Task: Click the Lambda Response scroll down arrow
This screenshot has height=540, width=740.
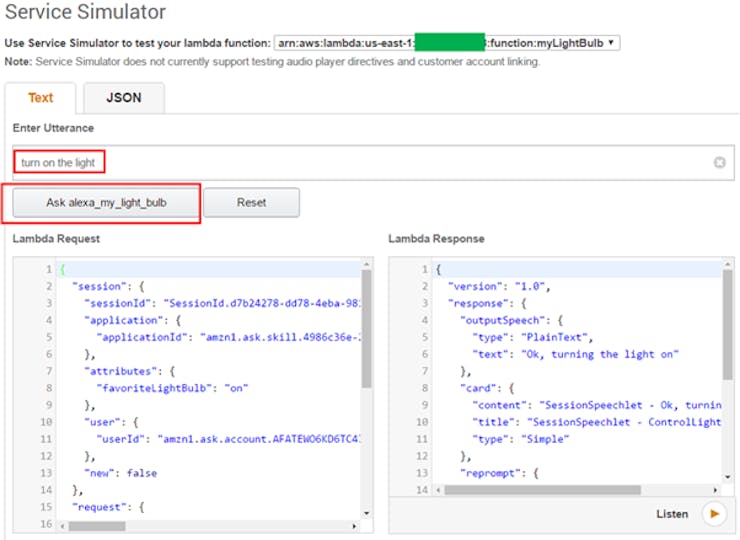Action: coord(727,477)
